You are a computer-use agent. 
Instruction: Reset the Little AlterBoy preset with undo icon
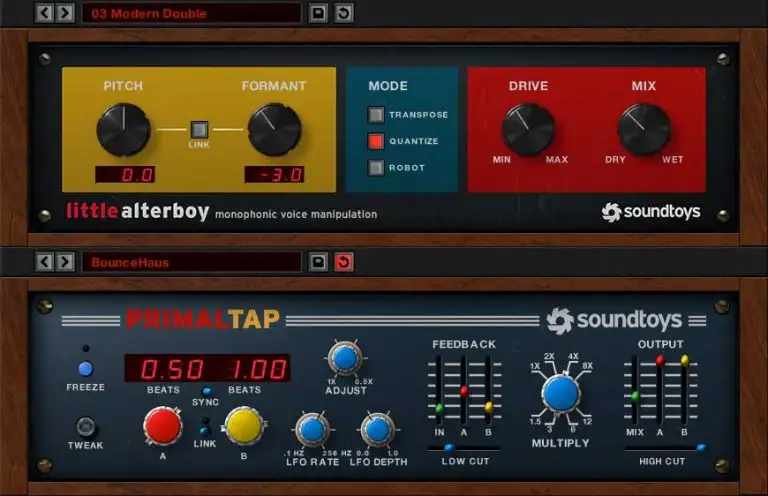point(344,13)
